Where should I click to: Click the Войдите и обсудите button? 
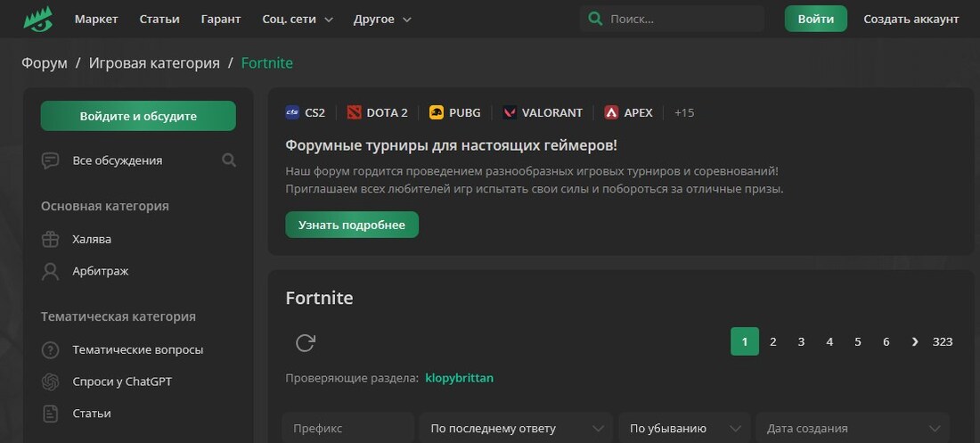pos(138,116)
